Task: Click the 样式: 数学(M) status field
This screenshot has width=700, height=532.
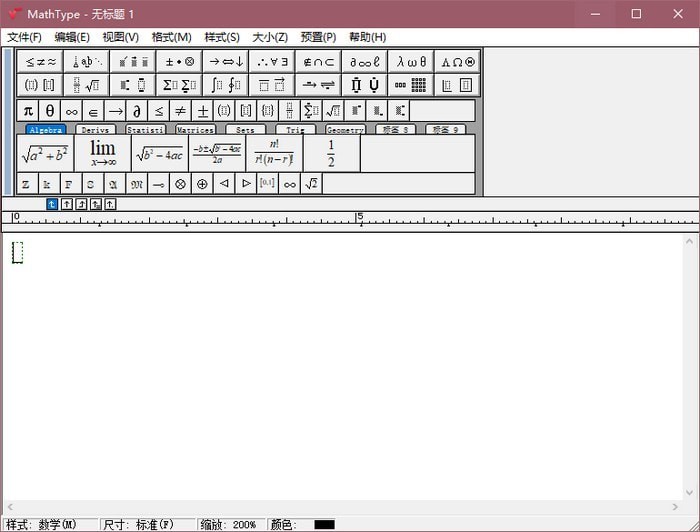Action: pos(50,524)
